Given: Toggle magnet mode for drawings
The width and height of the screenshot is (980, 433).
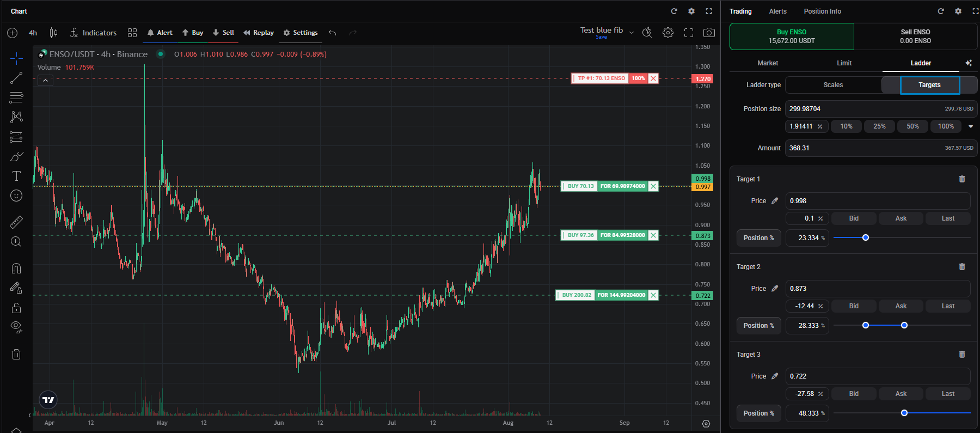Looking at the screenshot, I should click(16, 268).
